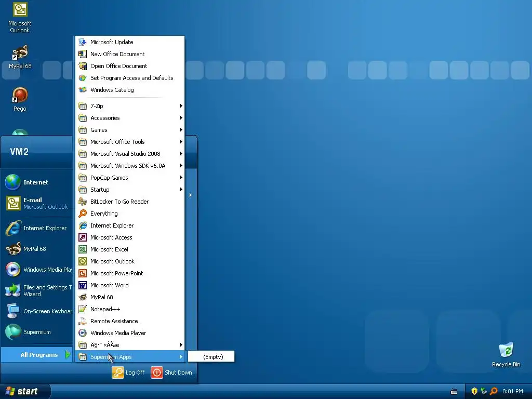Open the Recycle Bin on desktop
Image resolution: width=532 pixels, height=399 pixels.
point(506,355)
